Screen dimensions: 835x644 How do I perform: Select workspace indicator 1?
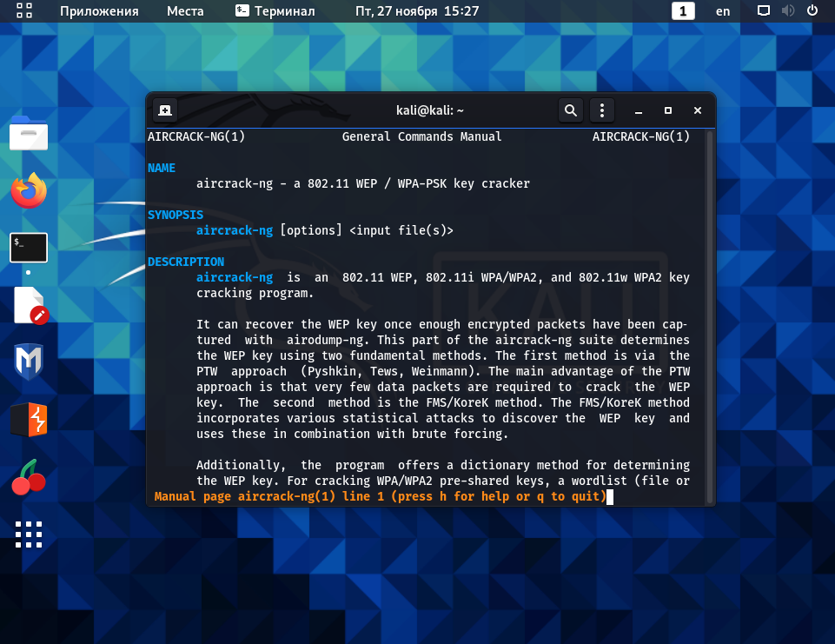coord(683,10)
